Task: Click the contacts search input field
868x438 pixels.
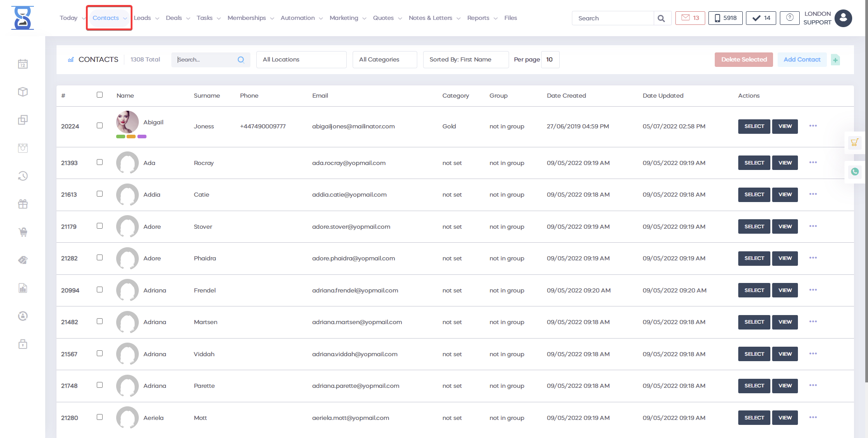Action: pos(206,60)
